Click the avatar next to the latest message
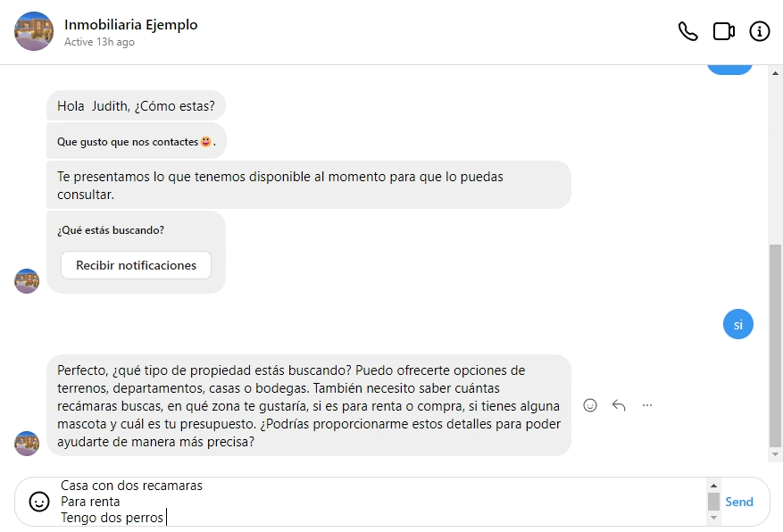 [27, 443]
